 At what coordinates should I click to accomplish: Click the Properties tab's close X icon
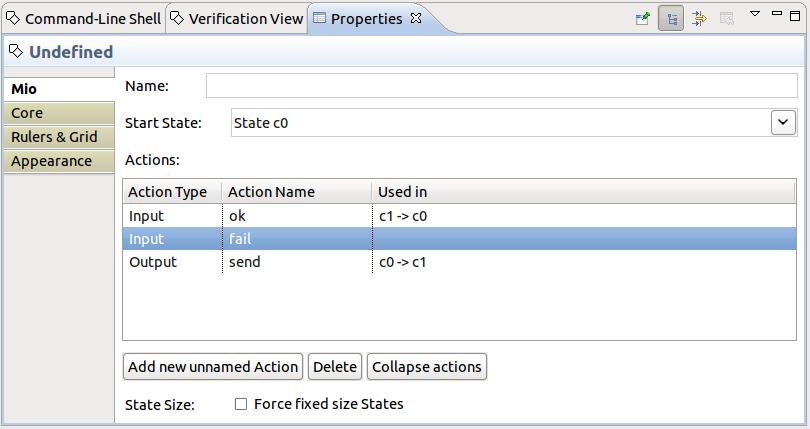[x=417, y=19]
